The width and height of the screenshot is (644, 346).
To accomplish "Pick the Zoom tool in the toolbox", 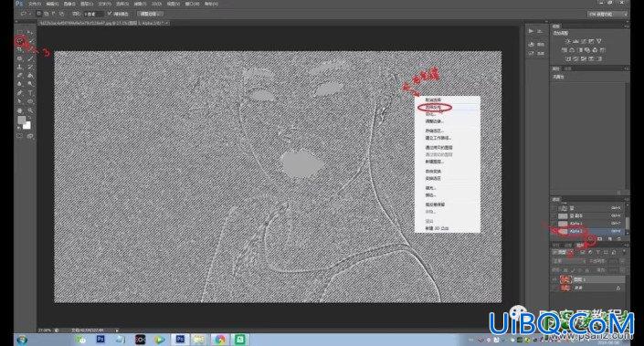I will pyautogui.click(x=30, y=110).
